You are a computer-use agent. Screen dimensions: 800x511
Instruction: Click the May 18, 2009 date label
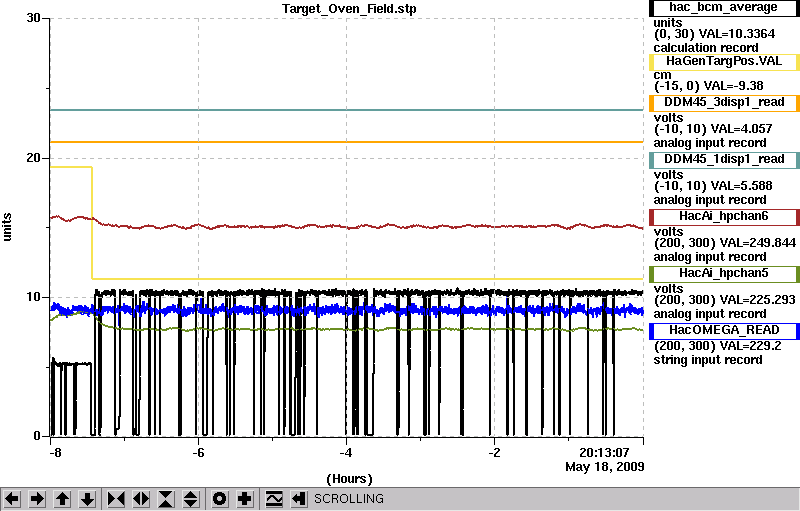pos(605,467)
